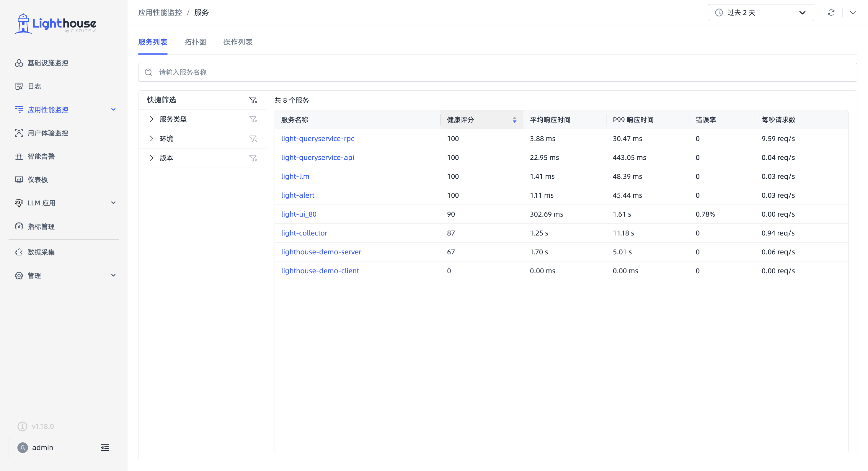Open the refresh interval dropdown arrow

[x=853, y=12]
